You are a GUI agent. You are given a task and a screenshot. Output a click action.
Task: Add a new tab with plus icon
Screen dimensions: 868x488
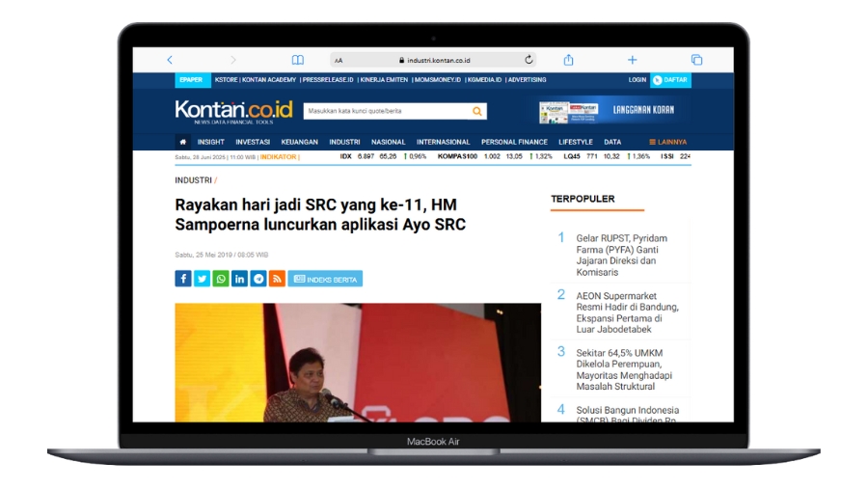tap(632, 60)
